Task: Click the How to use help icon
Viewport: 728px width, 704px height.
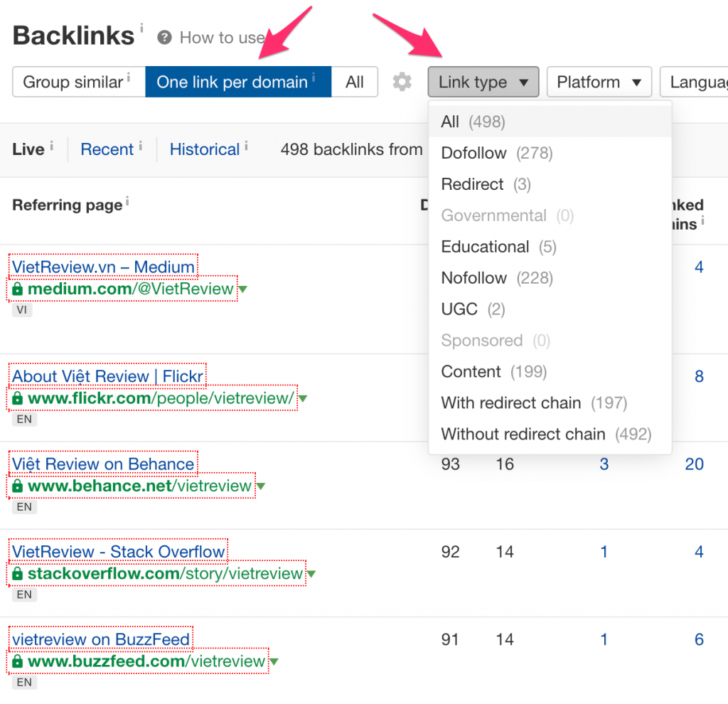Action: tap(164, 37)
